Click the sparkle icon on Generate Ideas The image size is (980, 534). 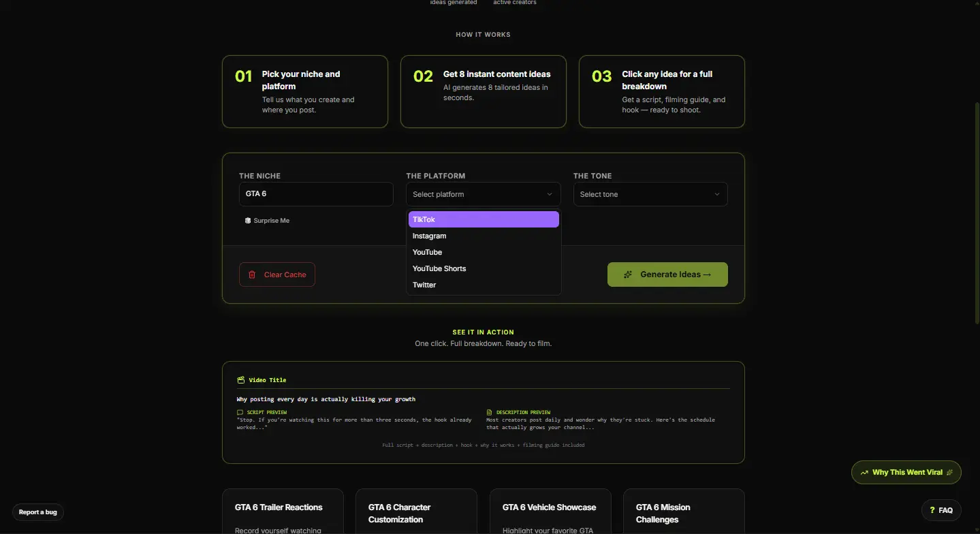click(628, 274)
